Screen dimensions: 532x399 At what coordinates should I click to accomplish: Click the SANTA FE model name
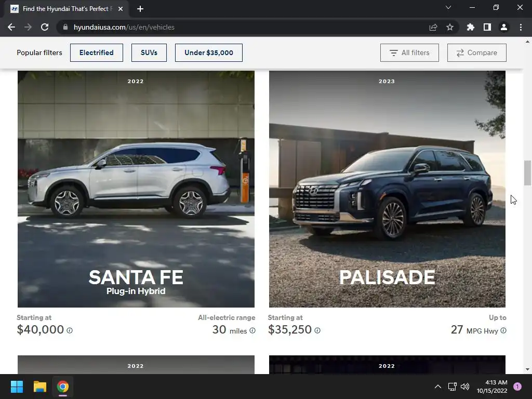(136, 277)
